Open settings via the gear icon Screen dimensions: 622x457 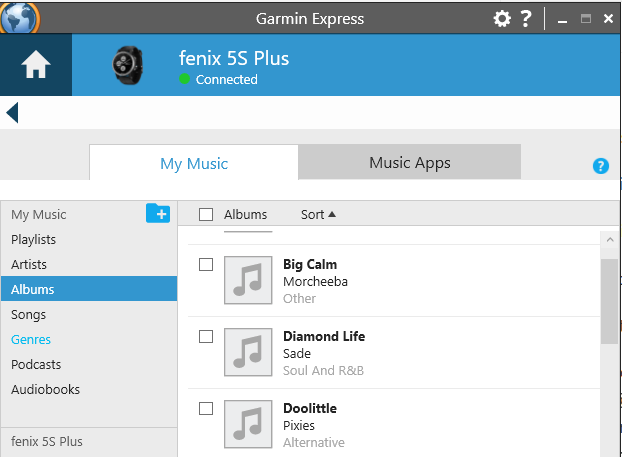[x=502, y=19]
